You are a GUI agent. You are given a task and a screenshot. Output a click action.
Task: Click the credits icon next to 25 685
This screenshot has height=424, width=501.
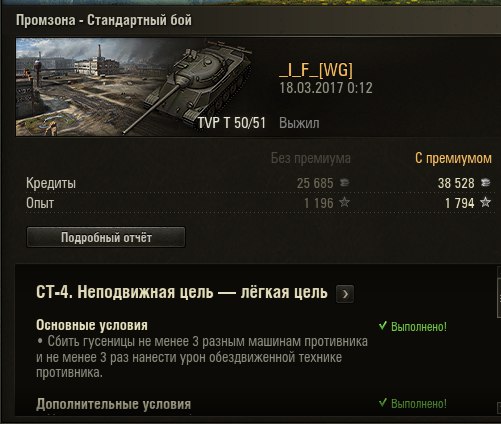344,183
